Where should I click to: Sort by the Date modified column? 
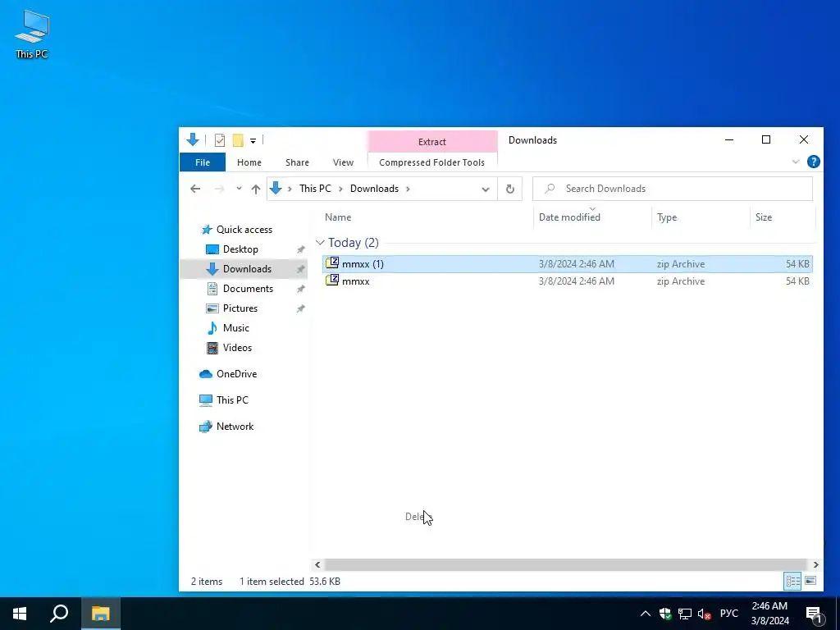(569, 217)
